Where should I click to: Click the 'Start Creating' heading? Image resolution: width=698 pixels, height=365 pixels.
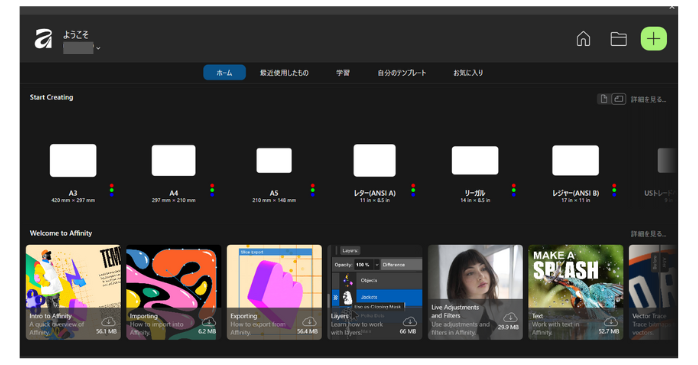coord(51,97)
